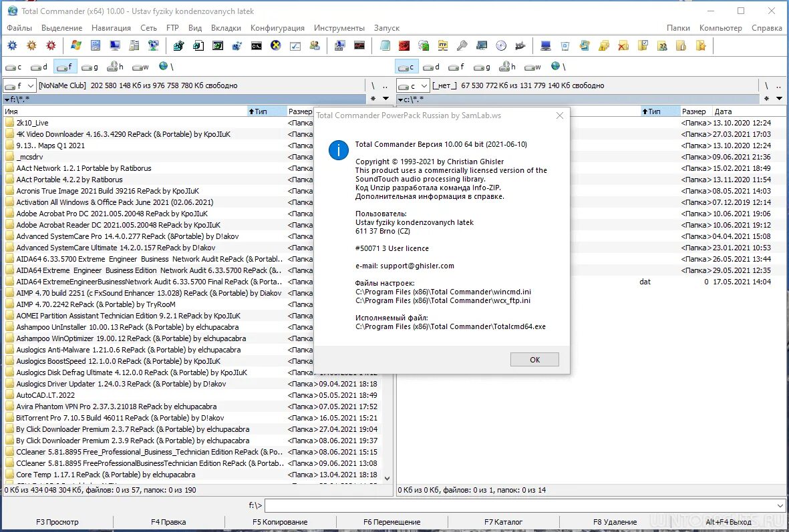Click the CD disc toolbar icon

(501, 46)
